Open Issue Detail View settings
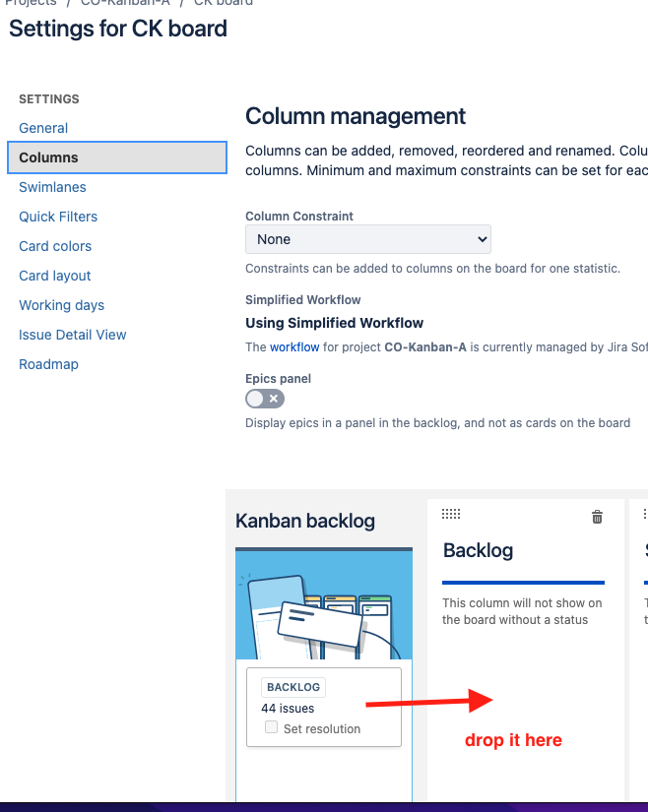Image resolution: width=648 pixels, height=812 pixels. pos(72,335)
